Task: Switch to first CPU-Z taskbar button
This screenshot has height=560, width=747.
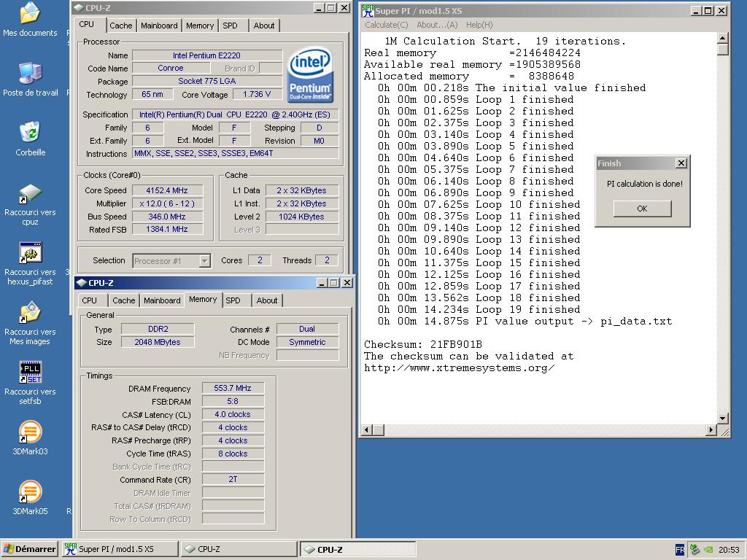Action: click(239, 549)
